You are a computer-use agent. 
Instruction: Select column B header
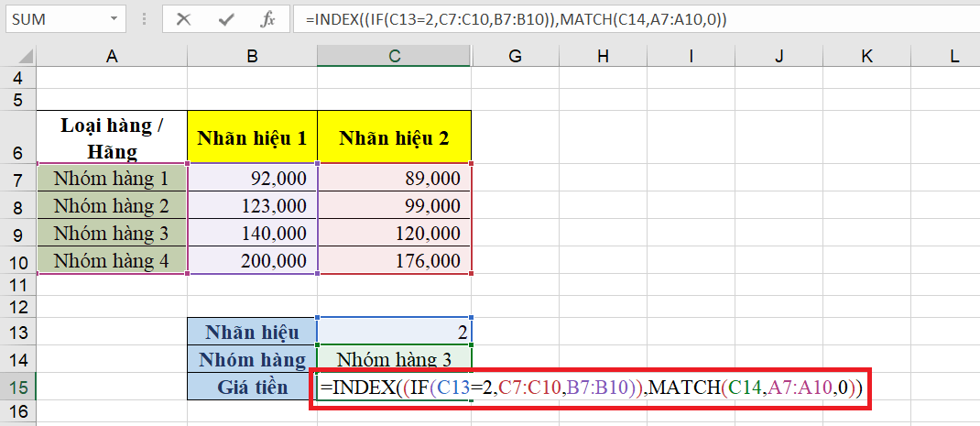click(x=252, y=57)
